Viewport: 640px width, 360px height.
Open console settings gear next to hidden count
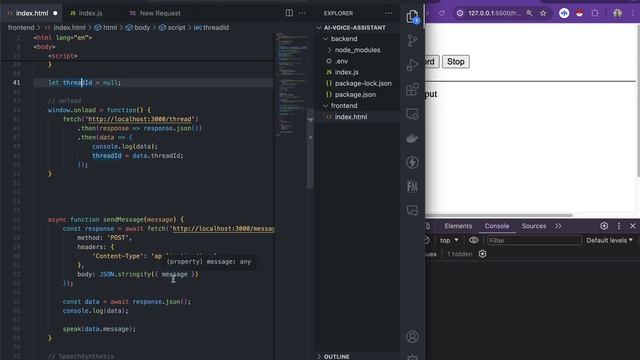click(x=482, y=254)
